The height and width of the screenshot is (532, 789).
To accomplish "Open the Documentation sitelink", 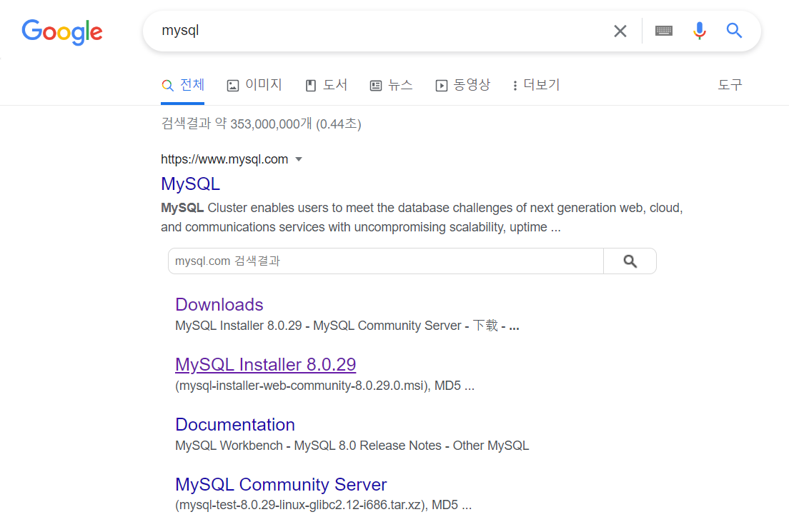I will click(235, 425).
